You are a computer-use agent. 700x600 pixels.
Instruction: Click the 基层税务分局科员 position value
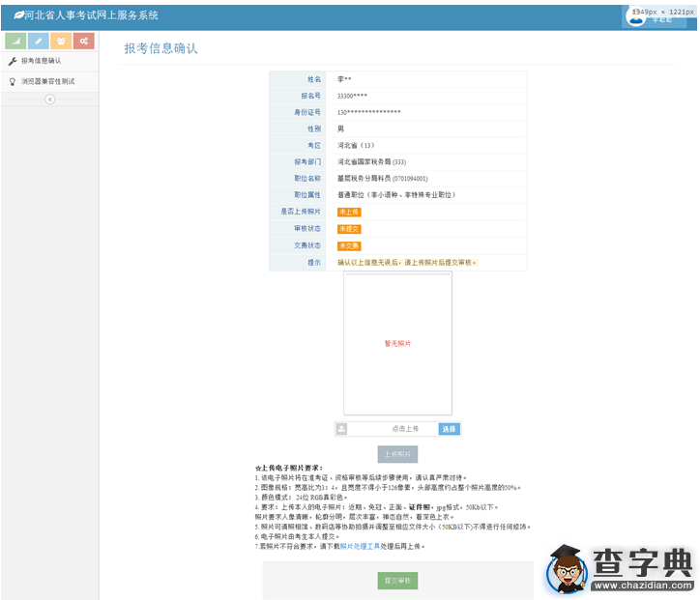tap(383, 179)
